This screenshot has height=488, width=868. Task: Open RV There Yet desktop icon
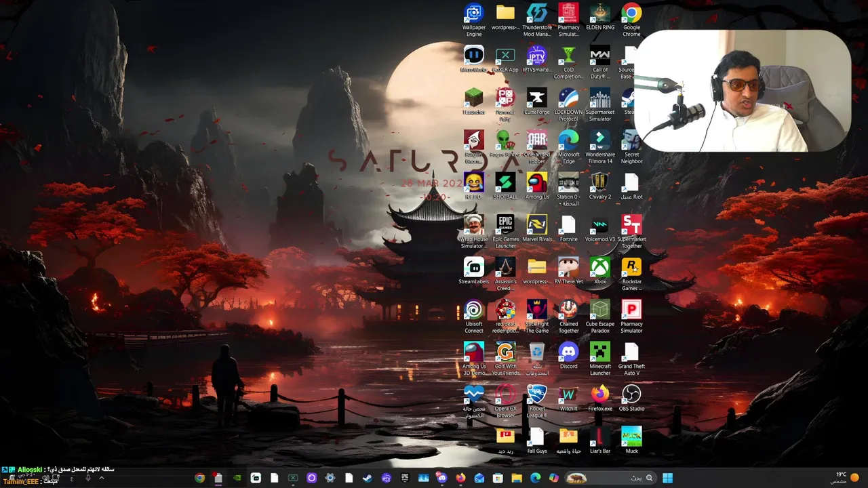(x=568, y=271)
